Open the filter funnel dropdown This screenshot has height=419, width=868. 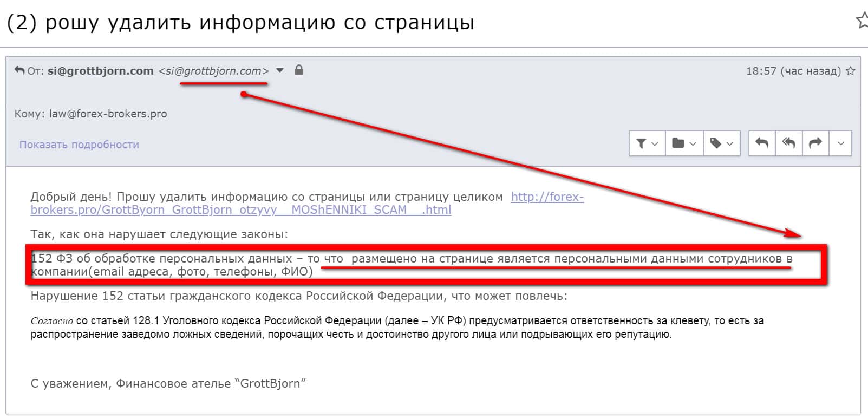click(x=647, y=143)
